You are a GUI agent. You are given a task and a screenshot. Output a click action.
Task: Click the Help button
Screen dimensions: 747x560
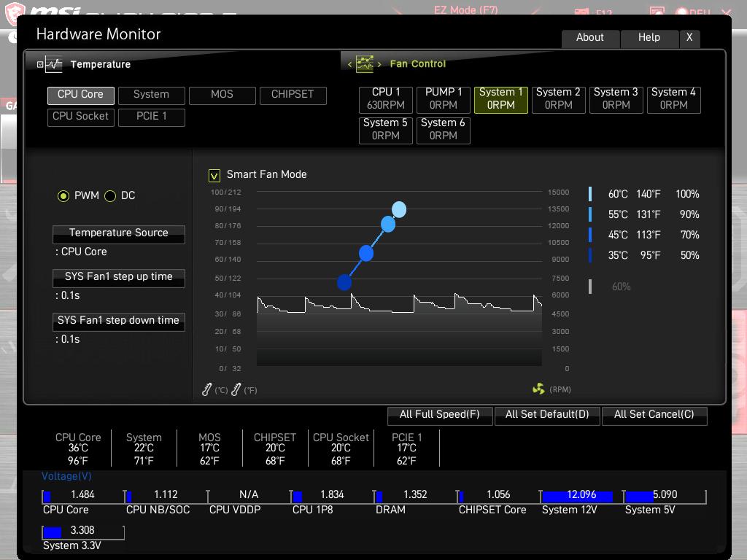pos(649,38)
